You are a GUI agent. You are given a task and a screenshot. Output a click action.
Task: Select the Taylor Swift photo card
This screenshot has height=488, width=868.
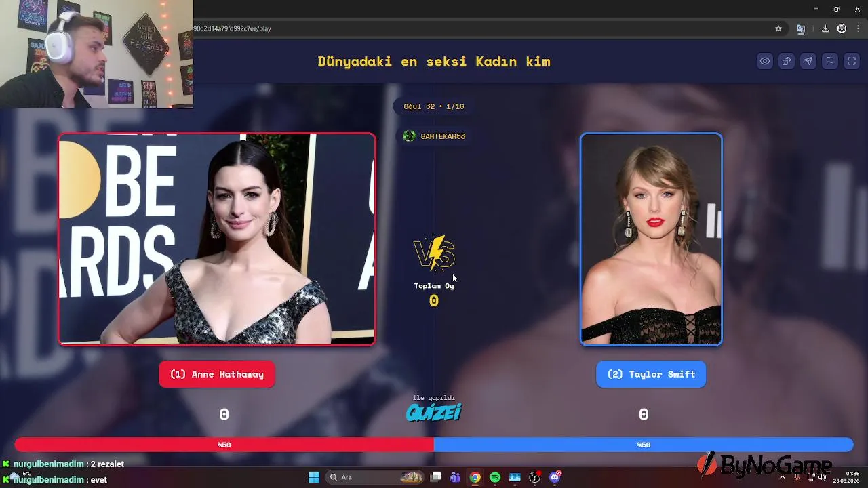click(x=651, y=239)
